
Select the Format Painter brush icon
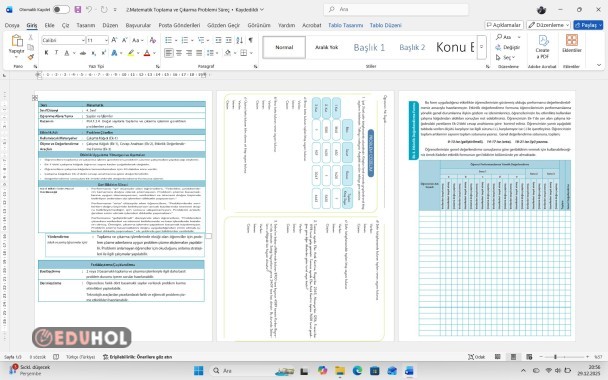point(31,57)
